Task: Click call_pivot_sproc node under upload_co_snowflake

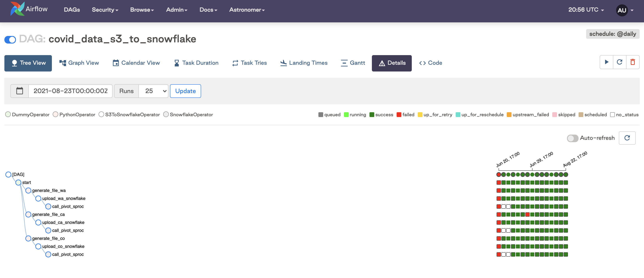Action: pos(48,254)
